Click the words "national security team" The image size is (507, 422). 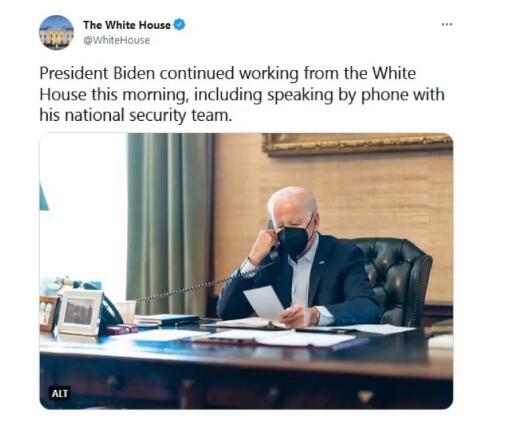(147, 115)
